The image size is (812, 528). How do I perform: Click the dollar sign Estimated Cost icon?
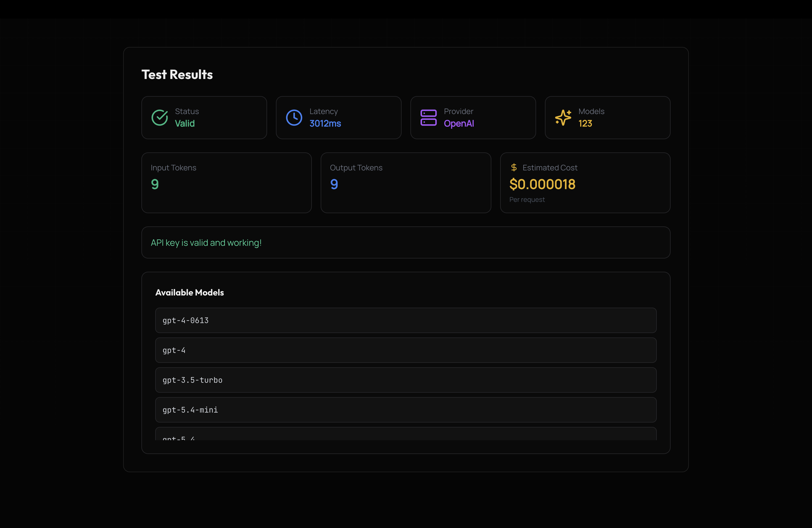(513, 167)
